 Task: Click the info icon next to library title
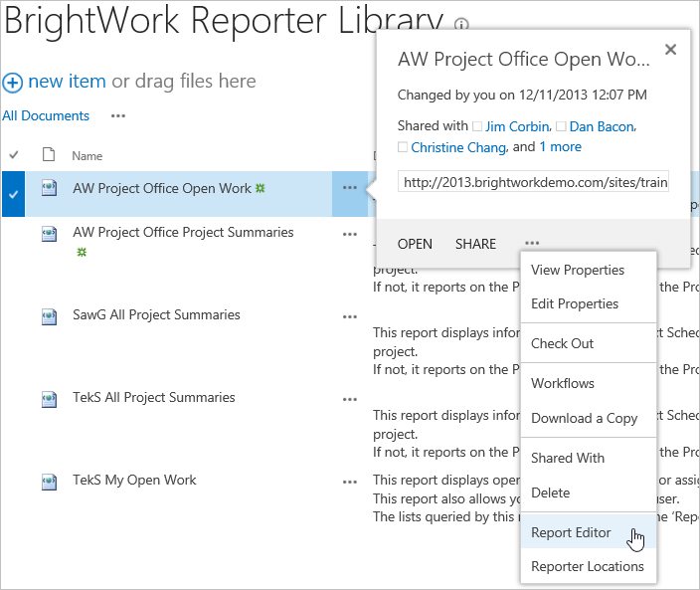click(x=460, y=26)
